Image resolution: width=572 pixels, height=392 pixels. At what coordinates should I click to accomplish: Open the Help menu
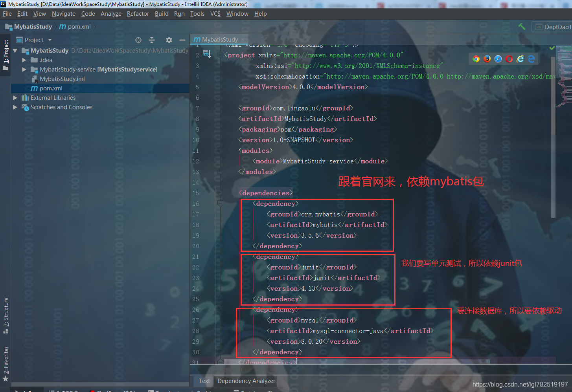(260, 14)
